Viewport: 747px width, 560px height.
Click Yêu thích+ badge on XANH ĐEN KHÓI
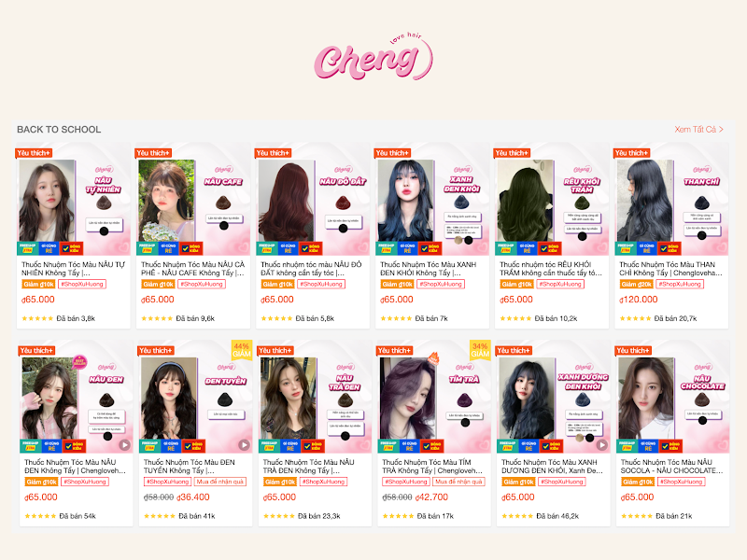392,153
